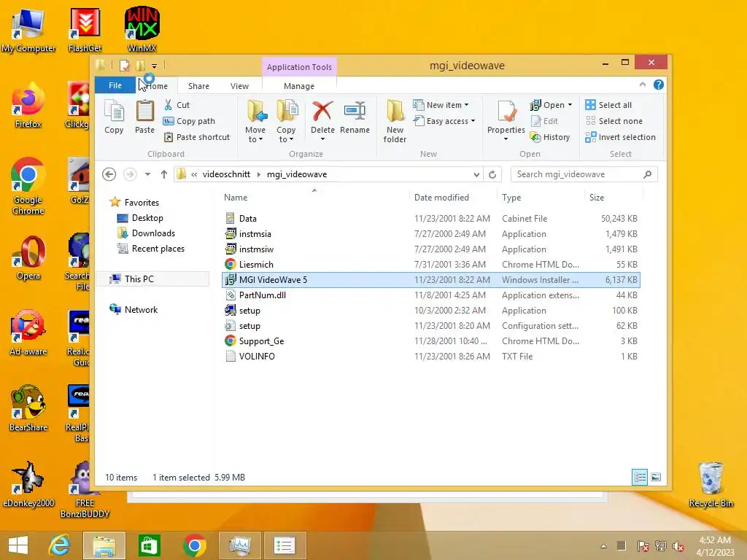Click Select none
This screenshot has height=560, width=747.
point(614,121)
